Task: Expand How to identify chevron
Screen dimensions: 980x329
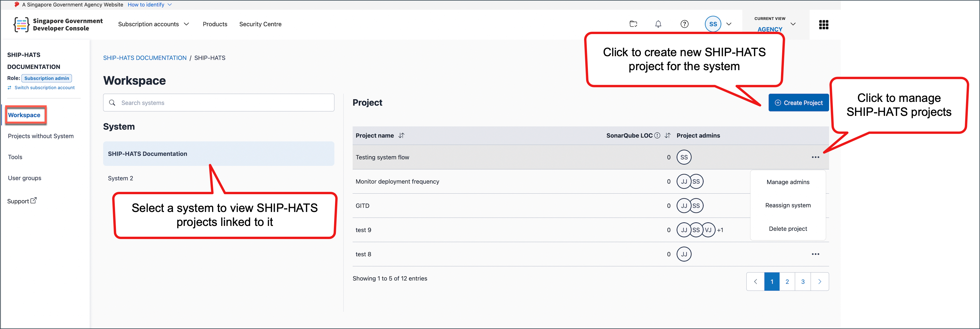Action: pos(170,5)
